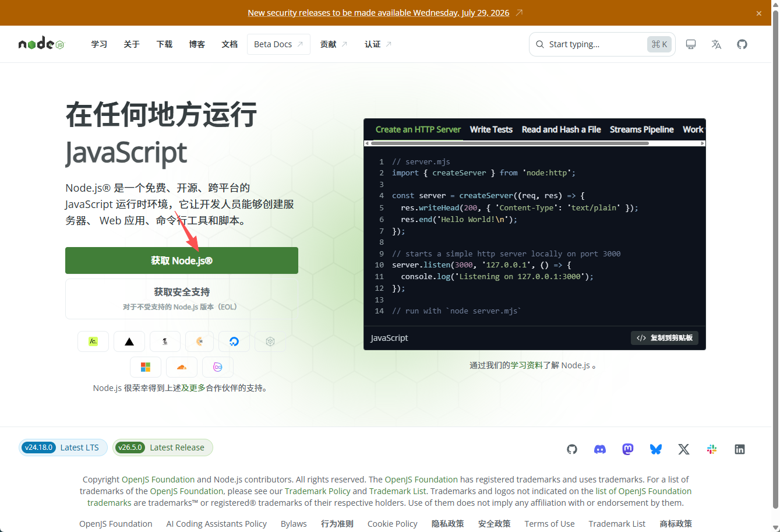Copy code with 复制到剪贴板 button
780x532 pixels.
coord(665,338)
